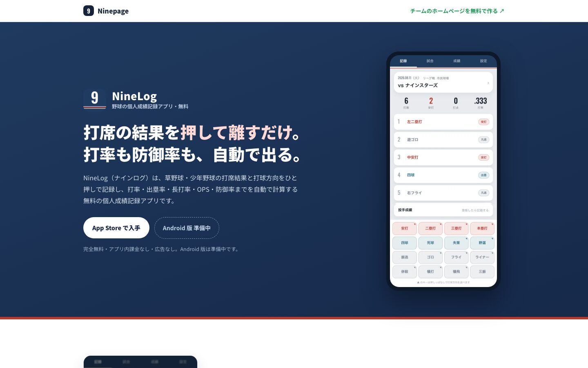588x368 pixels.
Task: Click the App Store で入手 button
Action: click(116, 228)
